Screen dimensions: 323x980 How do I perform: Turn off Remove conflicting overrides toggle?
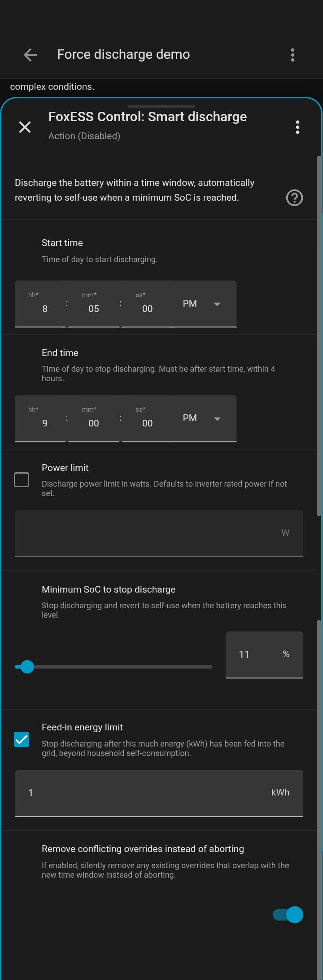[288, 914]
